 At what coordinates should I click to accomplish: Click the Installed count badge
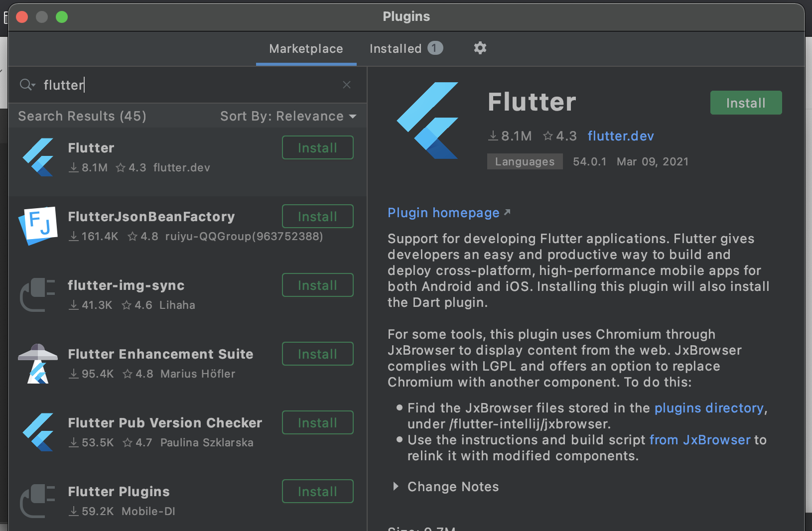(435, 48)
